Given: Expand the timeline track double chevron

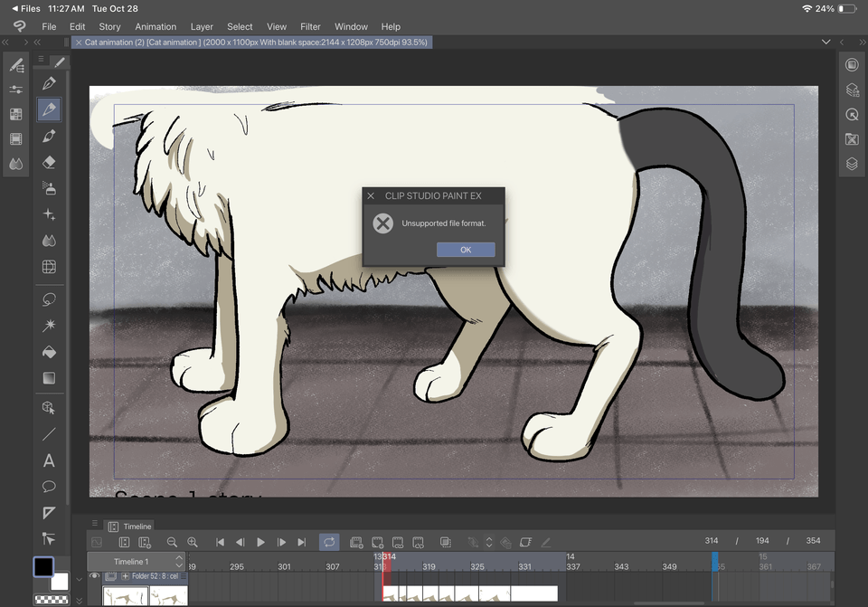Looking at the screenshot, I should pos(80,600).
